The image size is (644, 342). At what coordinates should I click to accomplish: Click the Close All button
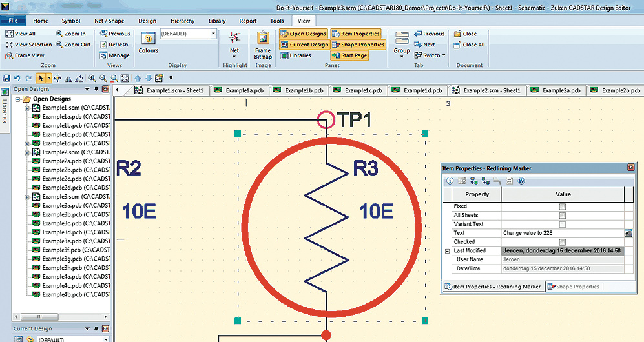pyautogui.click(x=469, y=45)
